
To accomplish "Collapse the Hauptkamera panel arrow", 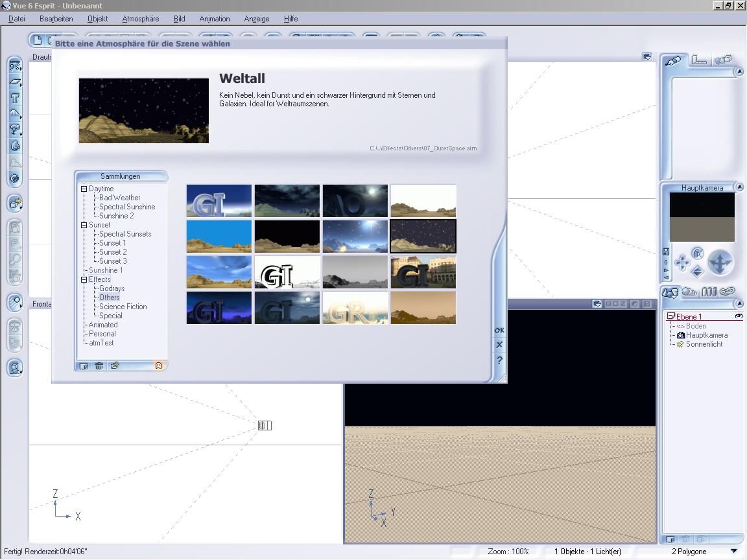I will pyautogui.click(x=739, y=187).
